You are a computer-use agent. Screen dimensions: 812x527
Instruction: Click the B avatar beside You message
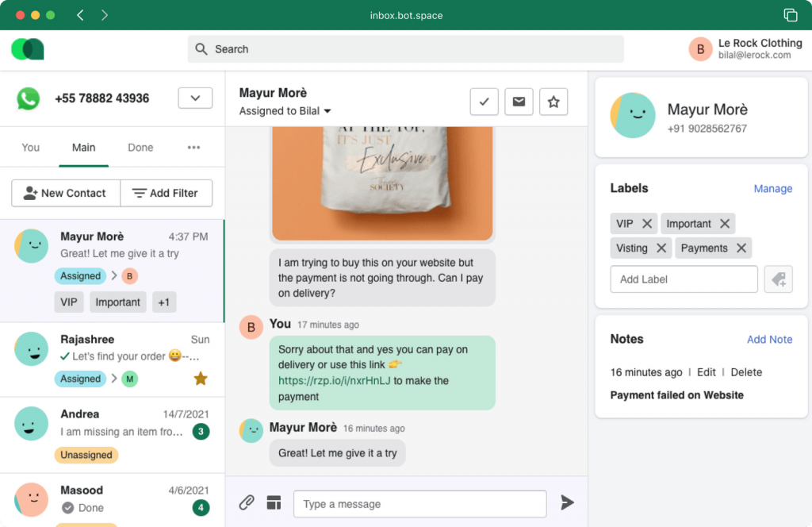[x=251, y=328]
